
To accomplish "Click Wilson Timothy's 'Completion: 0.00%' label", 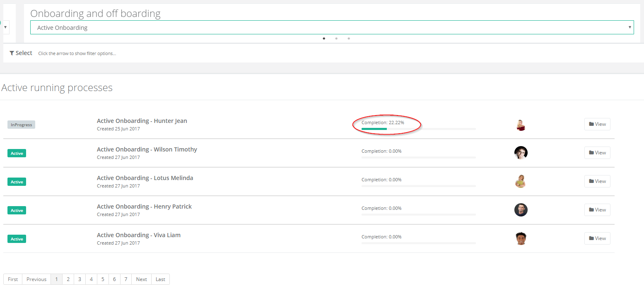I will coord(381,151).
